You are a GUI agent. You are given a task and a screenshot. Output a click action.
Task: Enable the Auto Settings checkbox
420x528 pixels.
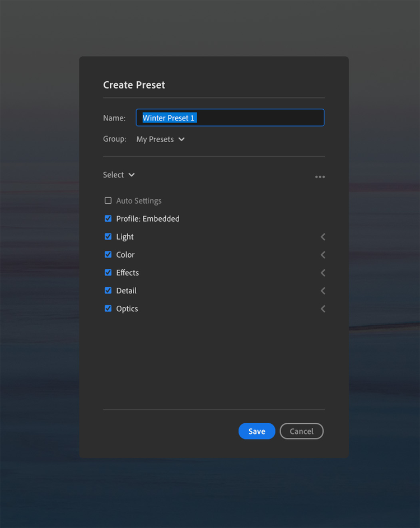point(108,200)
